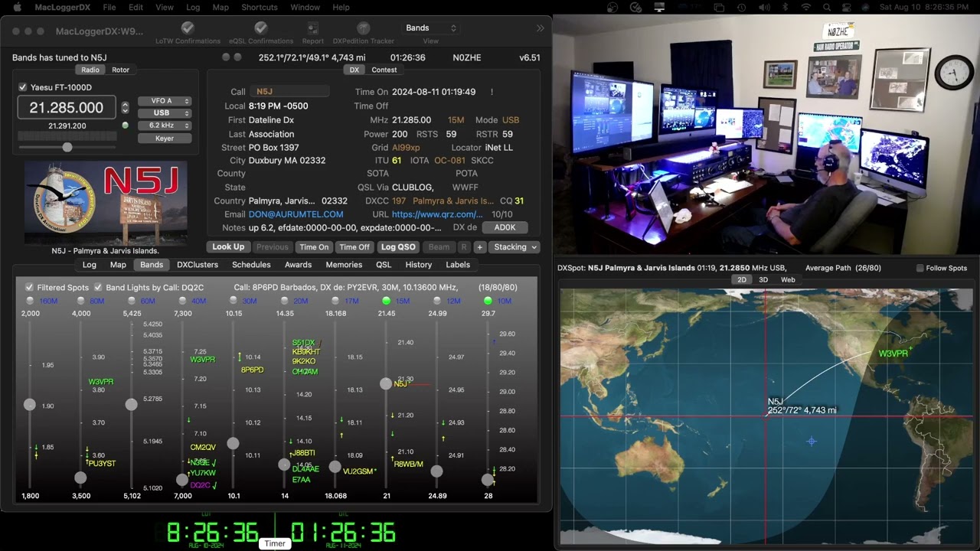Click the Log QSO button
This screenshot has height=551, width=980.
(398, 247)
